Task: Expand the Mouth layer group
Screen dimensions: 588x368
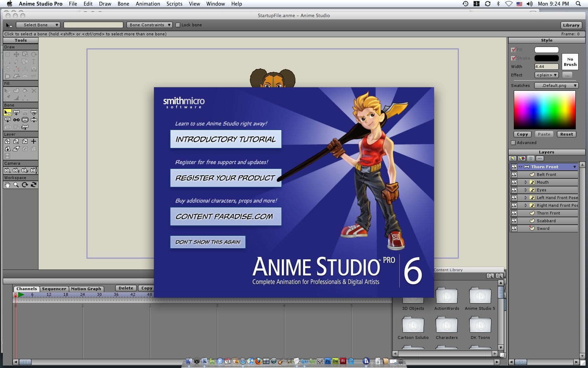Action: (526, 182)
